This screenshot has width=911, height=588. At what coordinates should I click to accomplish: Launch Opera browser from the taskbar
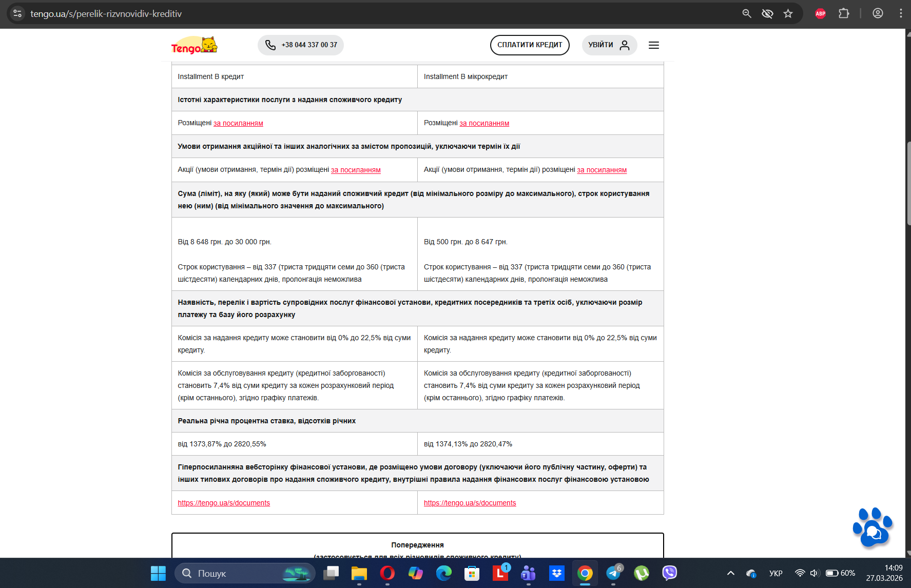coord(387,573)
